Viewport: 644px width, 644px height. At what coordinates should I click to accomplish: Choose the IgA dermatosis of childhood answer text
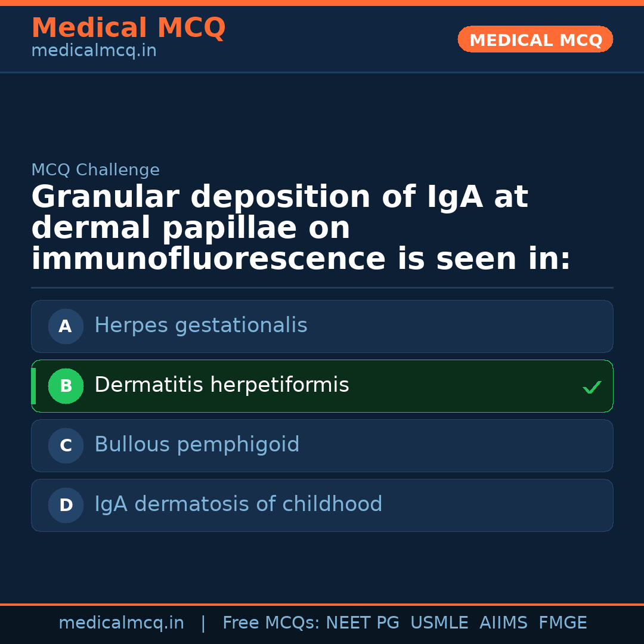click(238, 504)
